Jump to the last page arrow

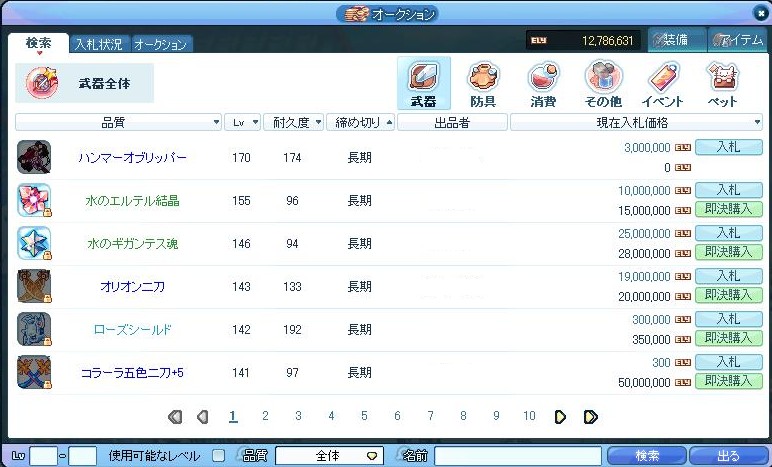pos(591,417)
